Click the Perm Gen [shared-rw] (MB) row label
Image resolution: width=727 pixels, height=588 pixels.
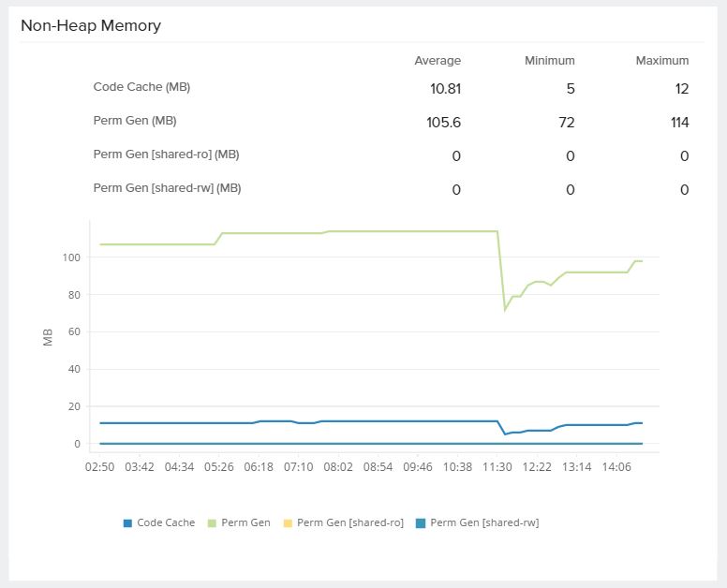[x=167, y=188]
